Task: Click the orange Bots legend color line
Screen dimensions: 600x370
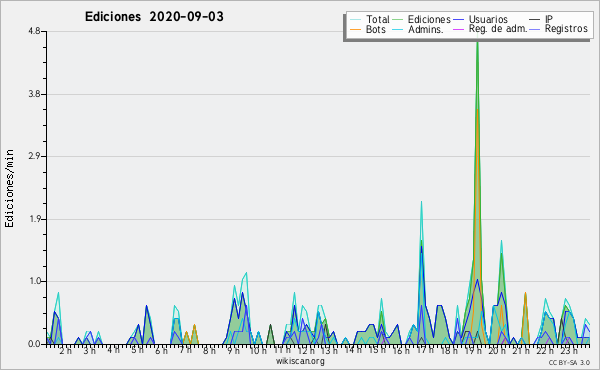Action: click(355, 29)
